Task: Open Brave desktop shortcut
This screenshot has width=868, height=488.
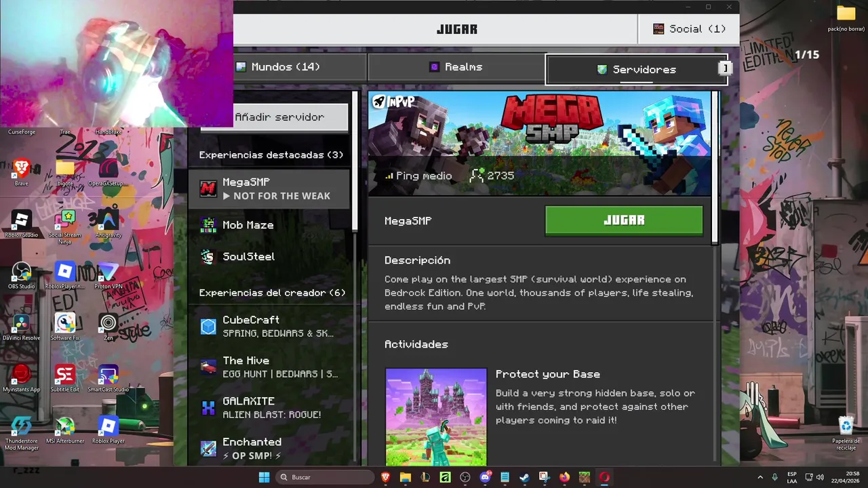Action: (x=21, y=169)
